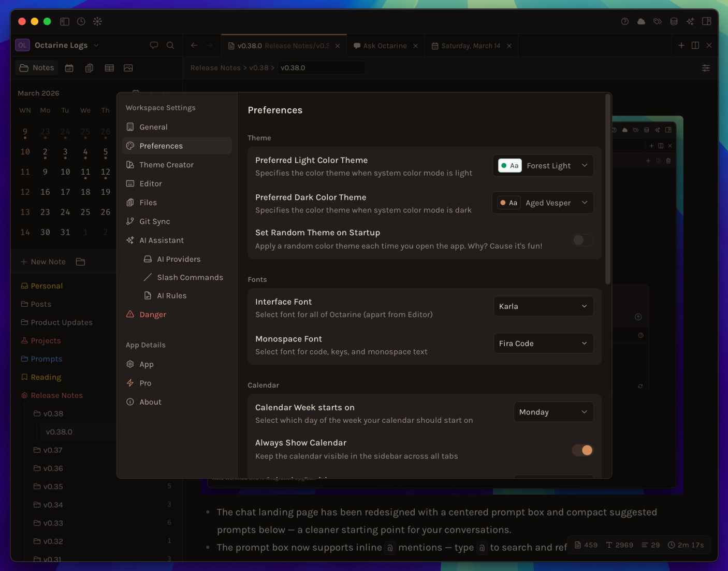Add a new tab with plus icon

[x=681, y=45]
